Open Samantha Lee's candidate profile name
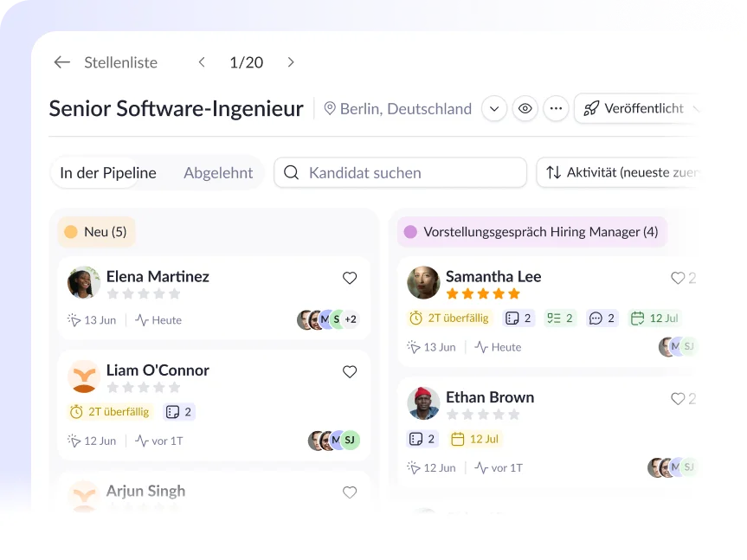747x560 pixels. [493, 277]
